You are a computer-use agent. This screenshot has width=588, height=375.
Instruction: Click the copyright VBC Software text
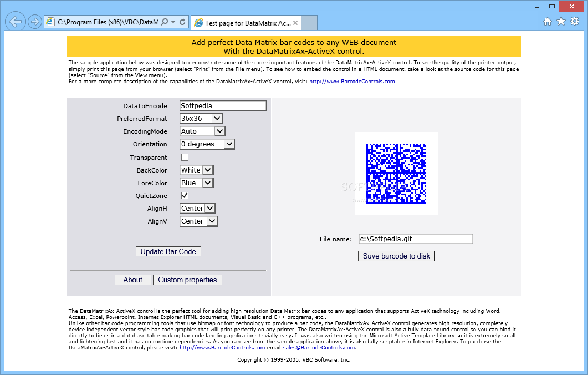(x=294, y=359)
